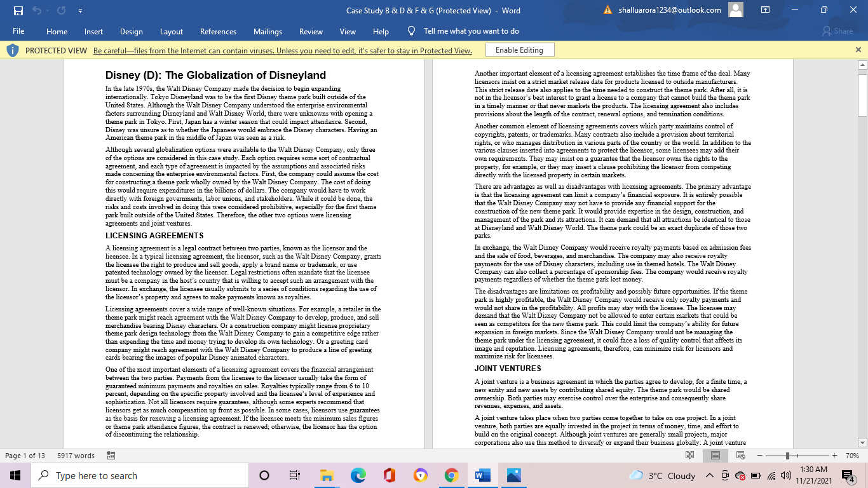Click the Wi-Fi network tray icon

771,476
